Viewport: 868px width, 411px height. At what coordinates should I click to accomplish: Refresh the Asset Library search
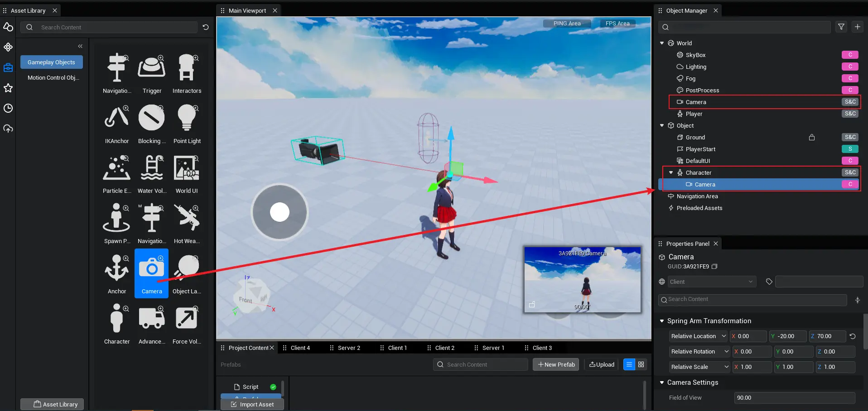pyautogui.click(x=206, y=27)
